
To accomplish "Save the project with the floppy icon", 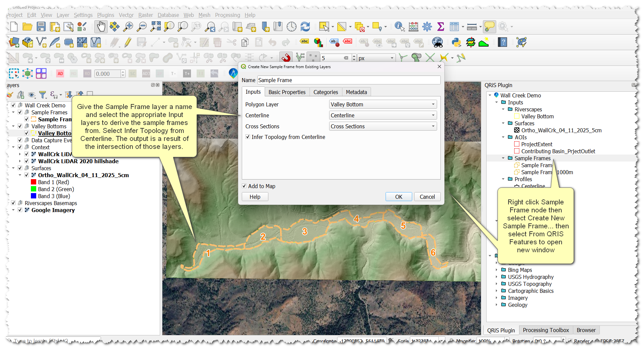I will [x=41, y=27].
